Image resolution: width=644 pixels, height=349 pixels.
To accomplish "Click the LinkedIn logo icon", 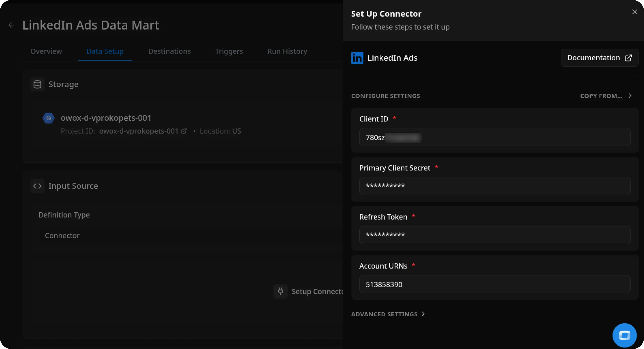I will (357, 58).
